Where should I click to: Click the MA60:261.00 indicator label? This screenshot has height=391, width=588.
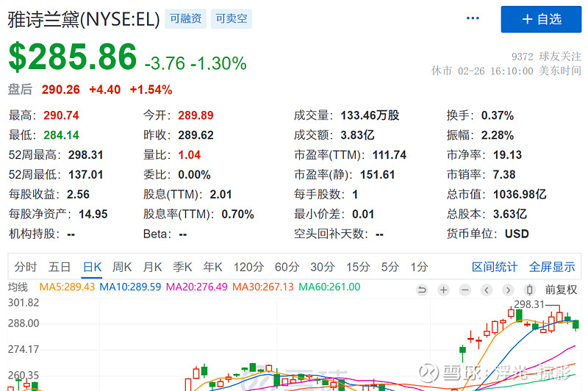click(329, 287)
